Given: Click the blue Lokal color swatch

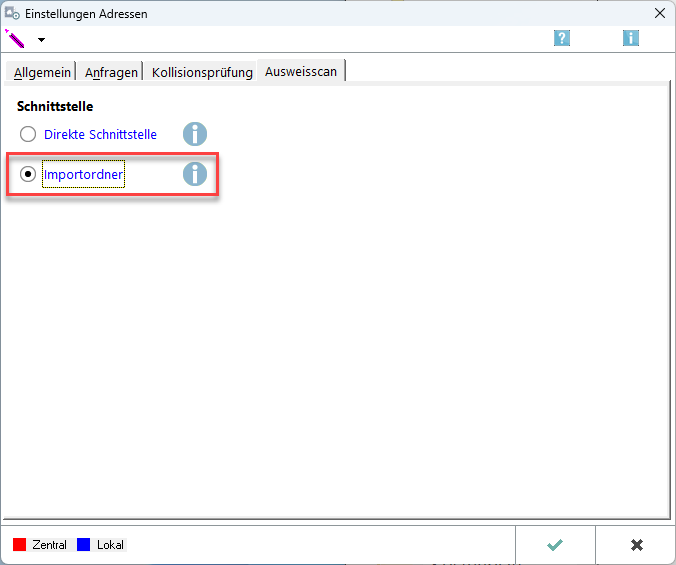Looking at the screenshot, I should [84, 545].
